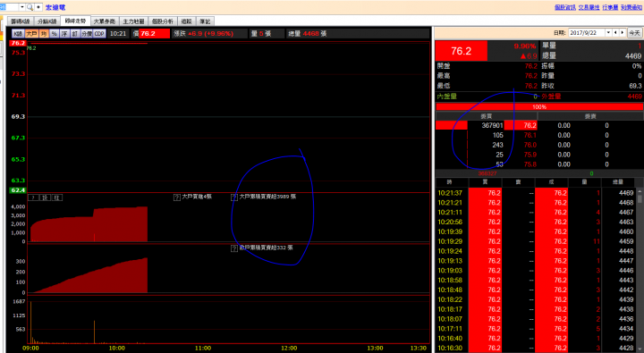Open the 到價通知 link
The width and height of the screenshot is (644, 353).
tap(631, 7)
